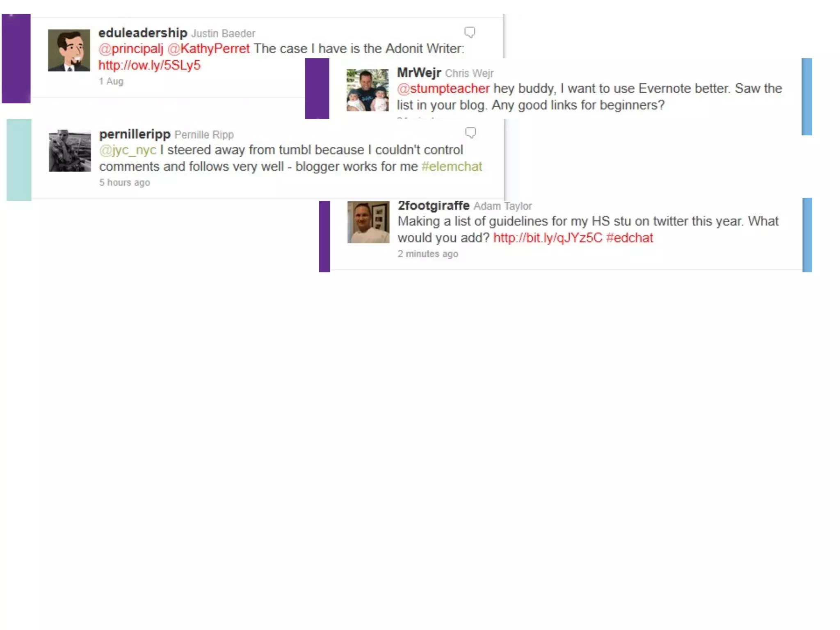Follow the @principalj mention link
840x630 pixels.
click(x=131, y=49)
